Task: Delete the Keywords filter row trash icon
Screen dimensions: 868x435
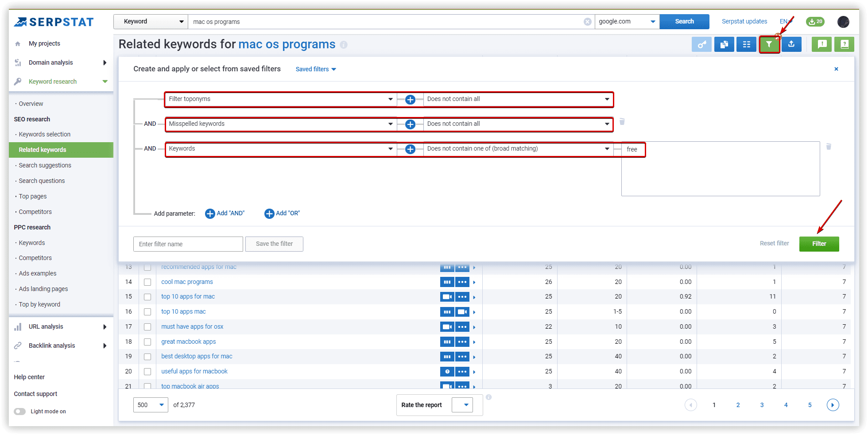Action: click(829, 147)
